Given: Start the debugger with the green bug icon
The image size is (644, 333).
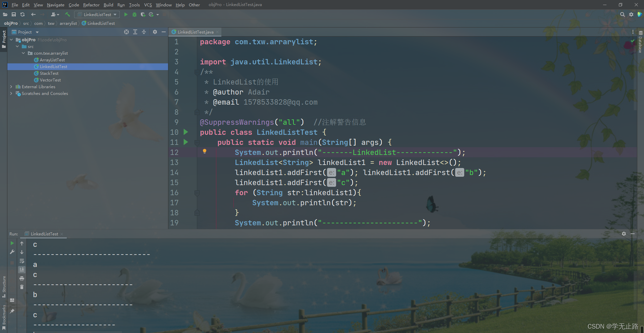Looking at the screenshot, I should pos(135,14).
